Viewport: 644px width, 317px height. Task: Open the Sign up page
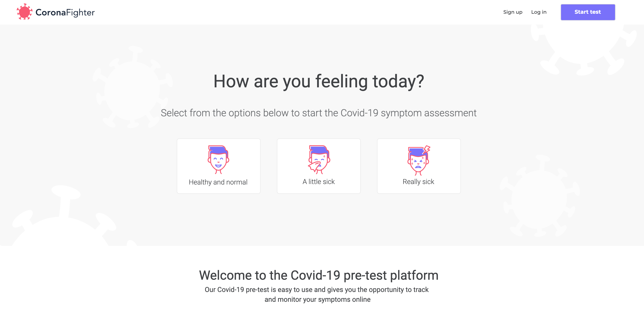pyautogui.click(x=512, y=12)
